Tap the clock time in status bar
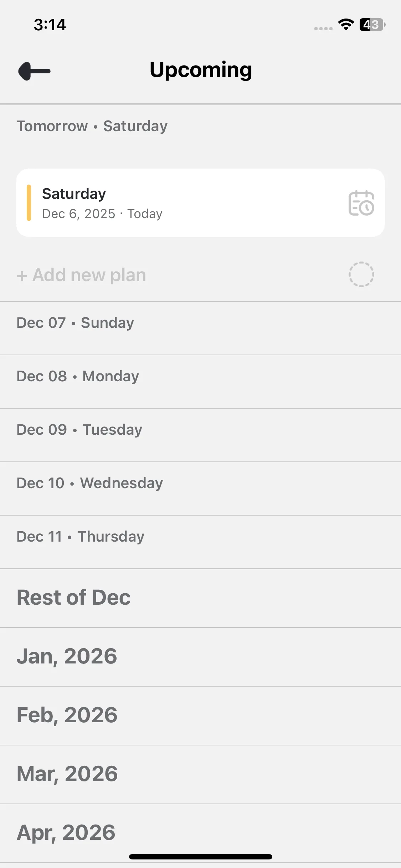The height and width of the screenshot is (868, 401). (50, 25)
